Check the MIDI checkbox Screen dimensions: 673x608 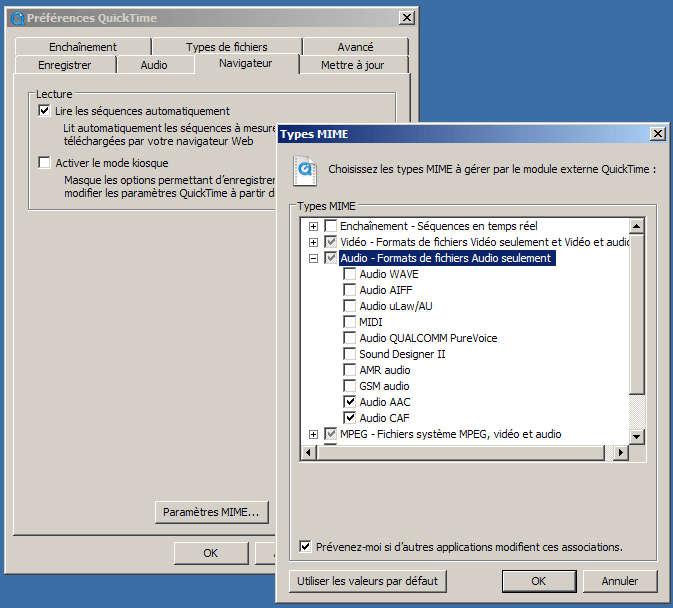coord(350,322)
